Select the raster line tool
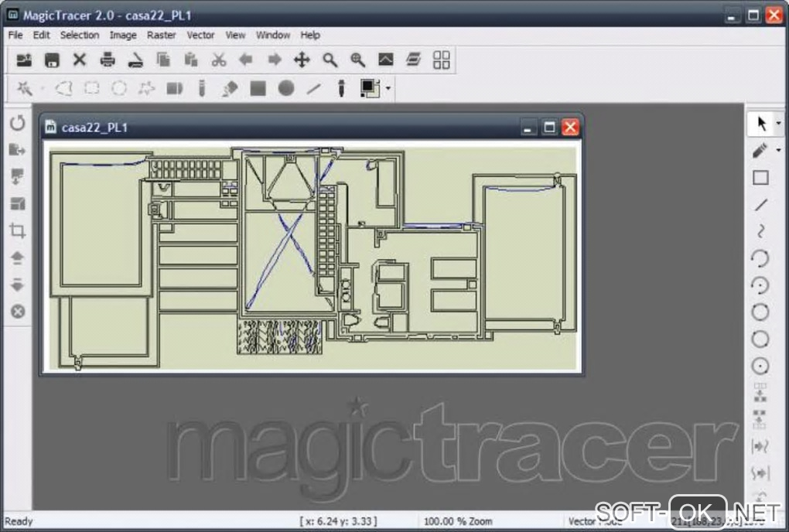Screen dimensions: 789x532 tap(314, 88)
